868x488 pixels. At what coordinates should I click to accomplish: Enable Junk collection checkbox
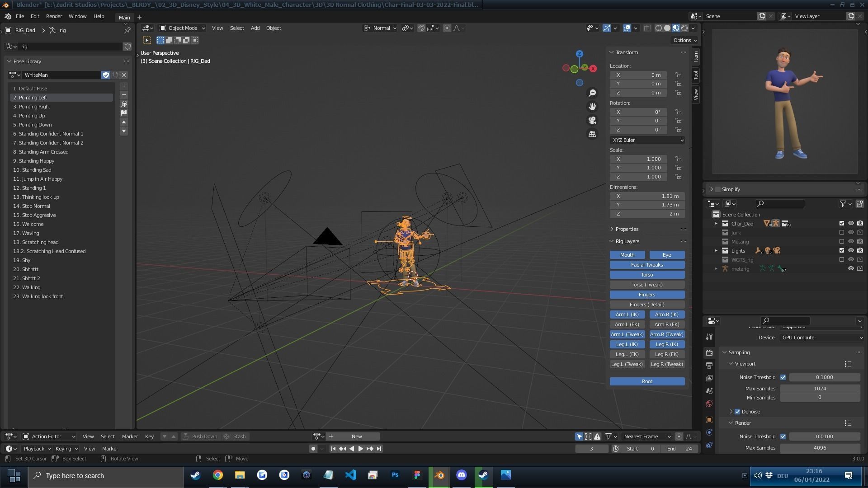[842, 232]
